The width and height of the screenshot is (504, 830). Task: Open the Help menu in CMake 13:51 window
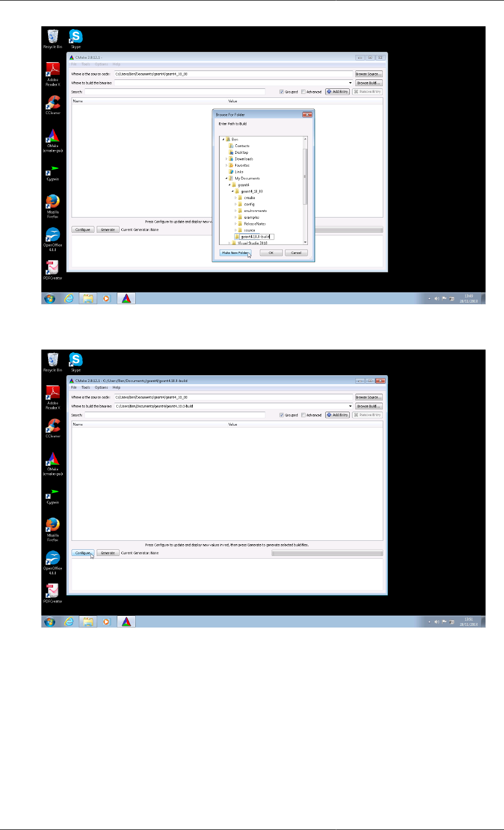pos(116,387)
